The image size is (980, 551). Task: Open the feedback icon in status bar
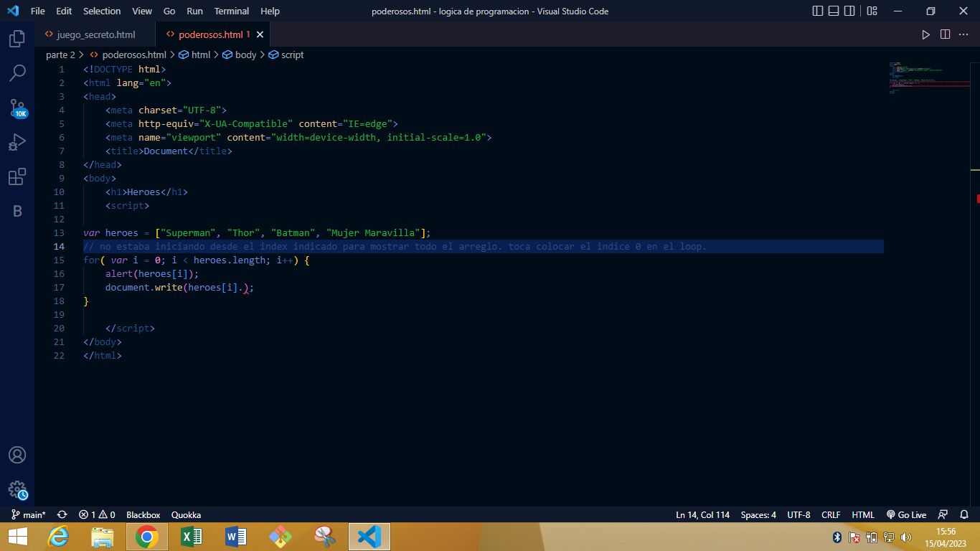click(x=943, y=514)
